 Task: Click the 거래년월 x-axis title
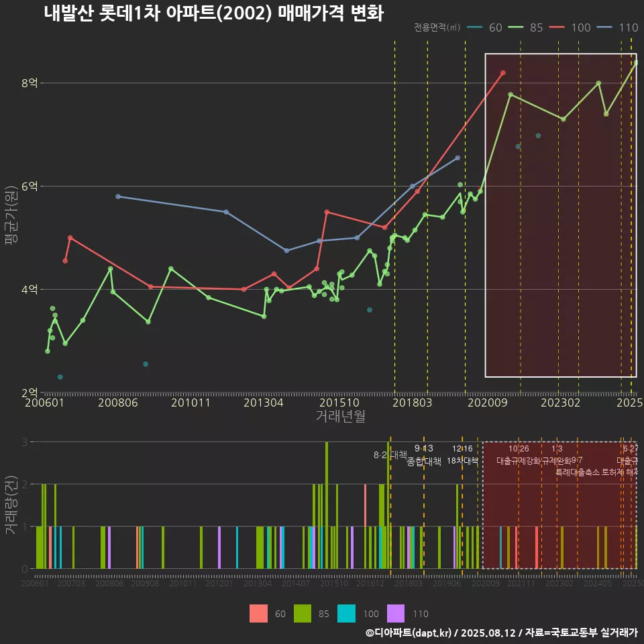(x=341, y=416)
